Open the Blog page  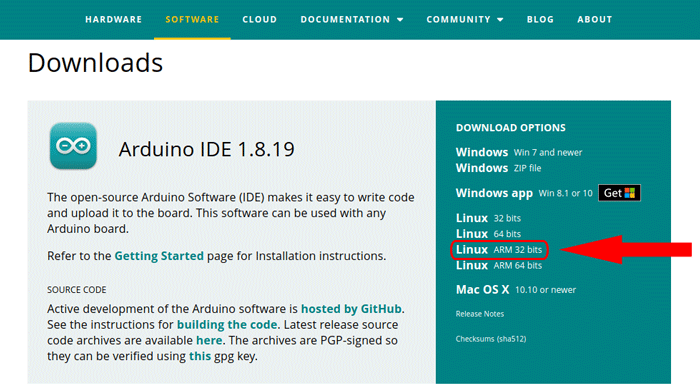(540, 20)
